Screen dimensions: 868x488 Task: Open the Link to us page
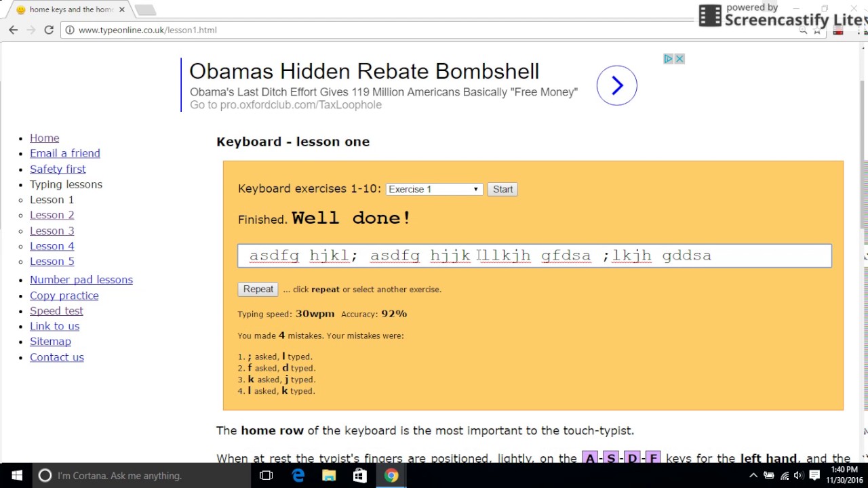tap(54, 326)
